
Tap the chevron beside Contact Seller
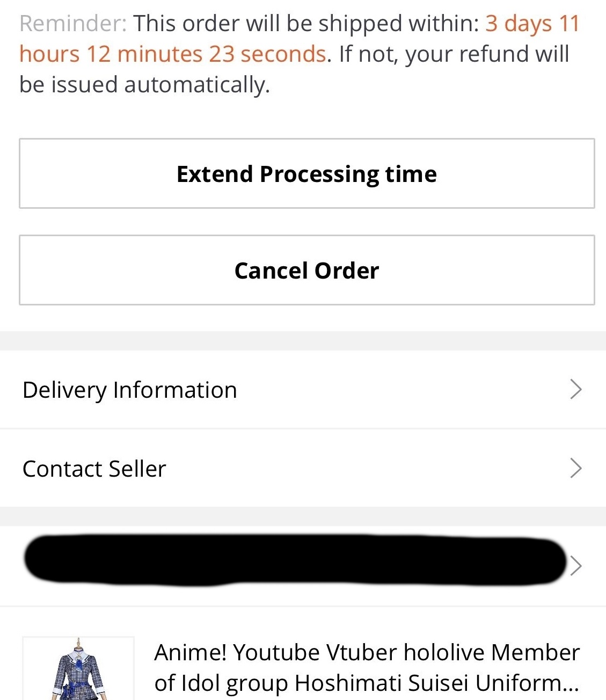[575, 468]
